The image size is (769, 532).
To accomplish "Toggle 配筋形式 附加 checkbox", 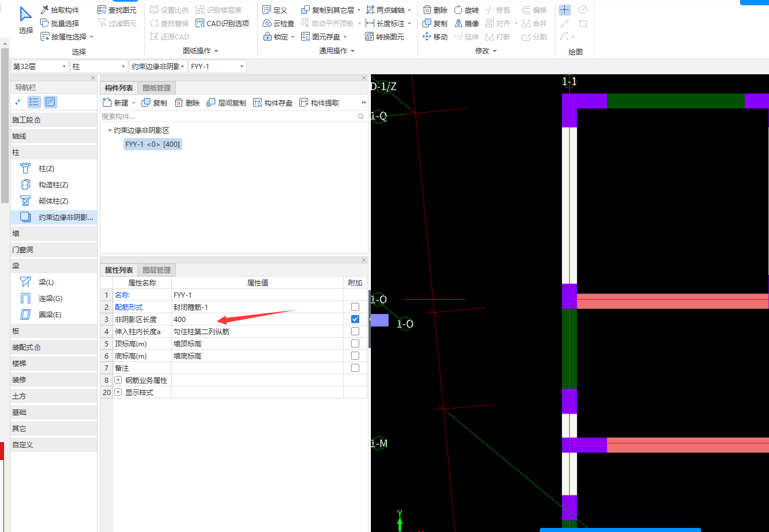I will pyautogui.click(x=355, y=307).
